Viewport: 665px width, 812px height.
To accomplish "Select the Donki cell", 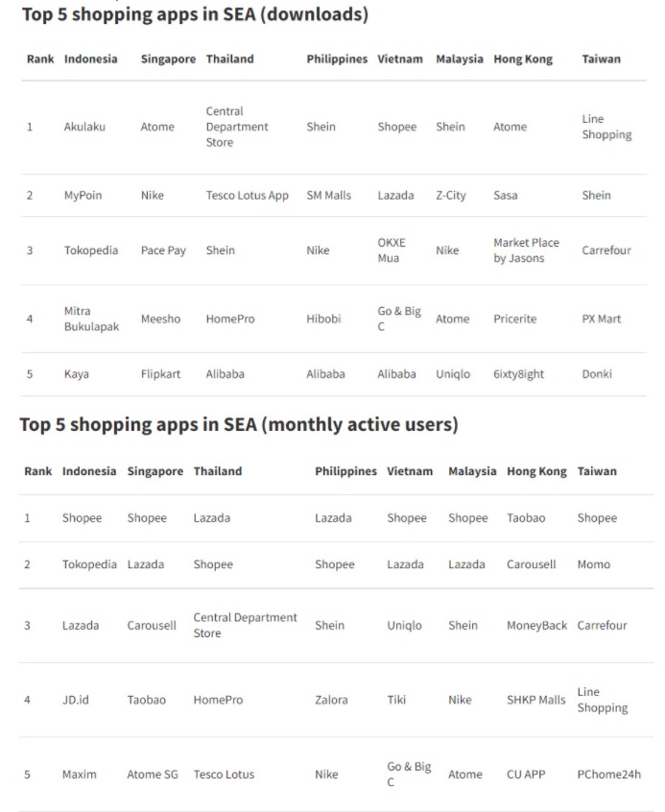I will point(596,374).
